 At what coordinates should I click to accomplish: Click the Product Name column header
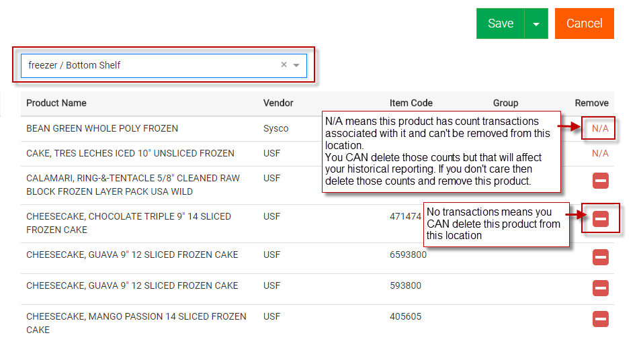(x=56, y=103)
